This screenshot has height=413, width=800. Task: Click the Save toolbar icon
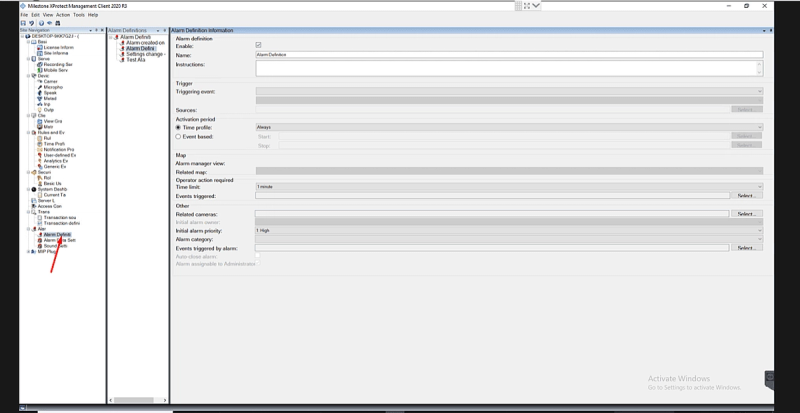(23, 23)
